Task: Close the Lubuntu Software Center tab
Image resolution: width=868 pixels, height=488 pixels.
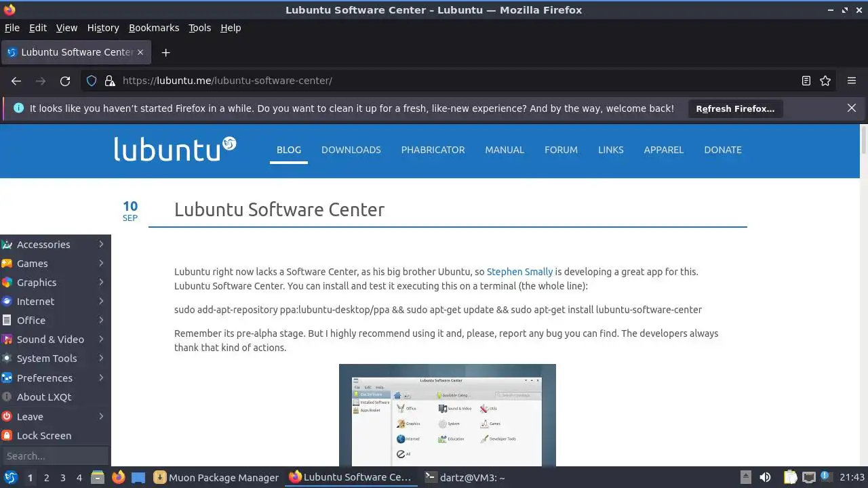Action: click(x=141, y=52)
